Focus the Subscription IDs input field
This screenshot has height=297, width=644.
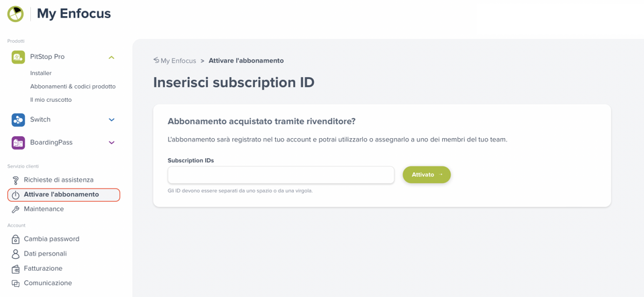280,175
